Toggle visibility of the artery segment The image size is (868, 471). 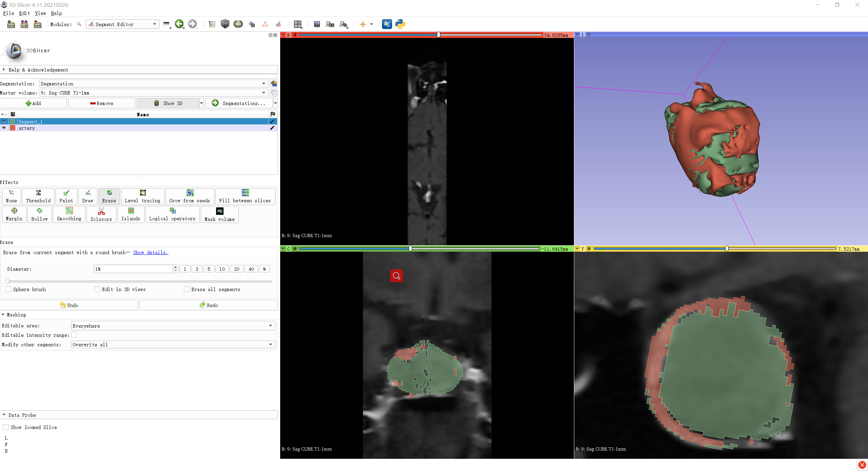pyautogui.click(x=4, y=128)
